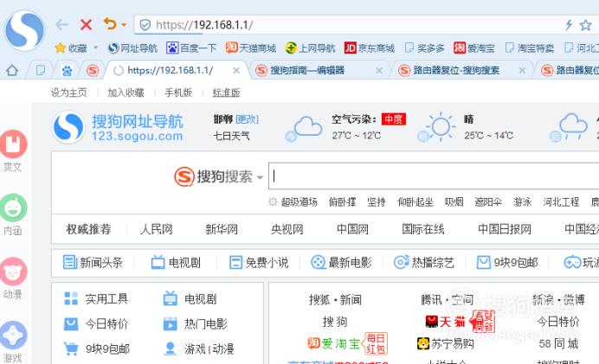Close the https://192.168.1.1/ tab
This screenshot has height=364, width=599.
click(236, 71)
